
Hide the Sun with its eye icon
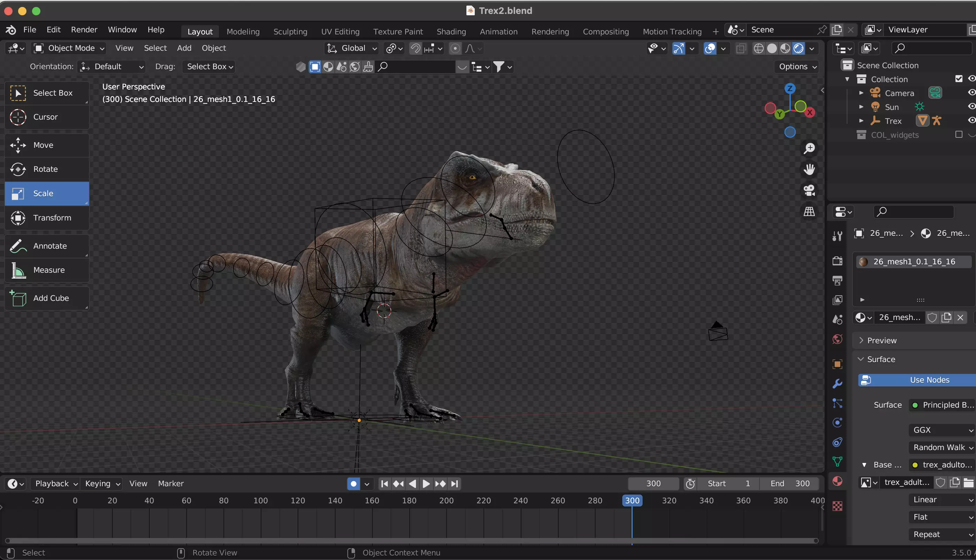click(x=971, y=106)
